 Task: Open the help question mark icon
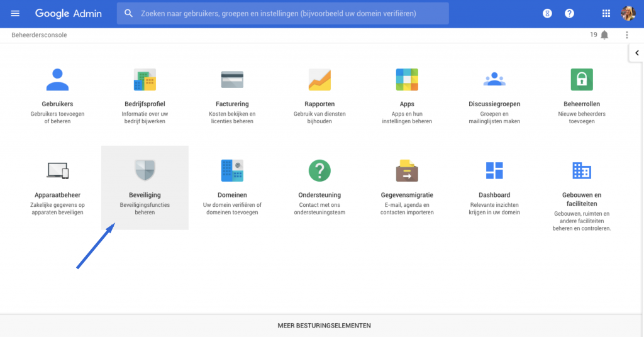click(x=569, y=14)
